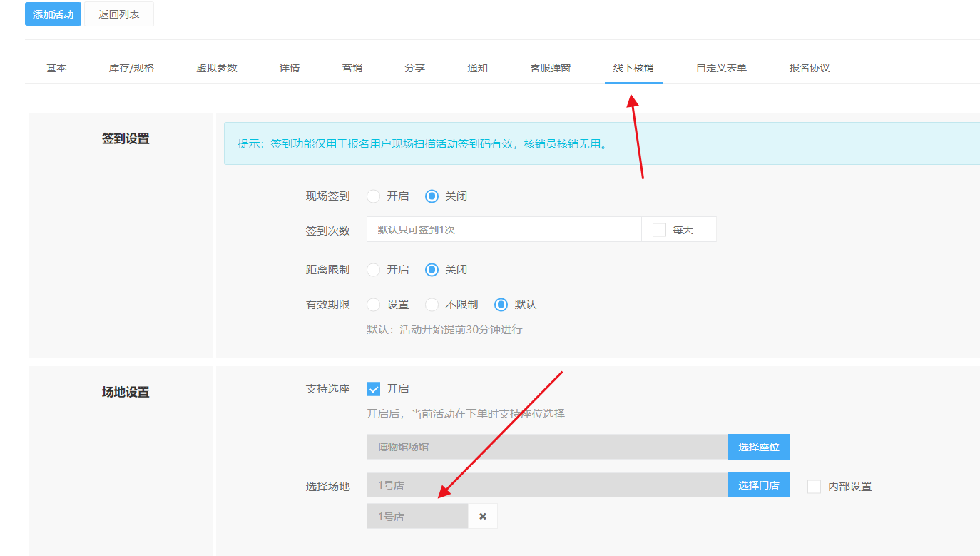Focus the 签到次数 input field
The height and width of the screenshot is (556, 980).
504,230
